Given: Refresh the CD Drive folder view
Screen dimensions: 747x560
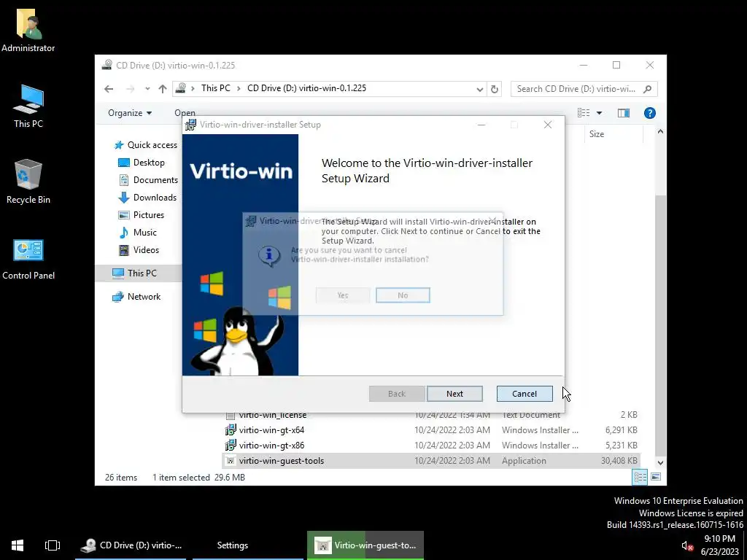Looking at the screenshot, I should pyautogui.click(x=495, y=89).
